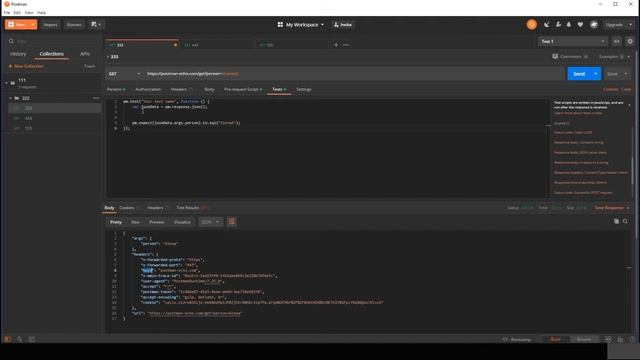The width and height of the screenshot is (640, 360).
Task: Select the 444 request in sidebar
Action: click(x=55, y=118)
